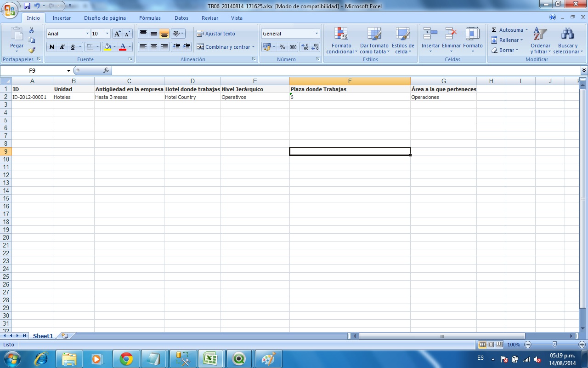The width and height of the screenshot is (588, 368).
Task: Switch to the Diseño de página tab
Action: [x=105, y=18]
